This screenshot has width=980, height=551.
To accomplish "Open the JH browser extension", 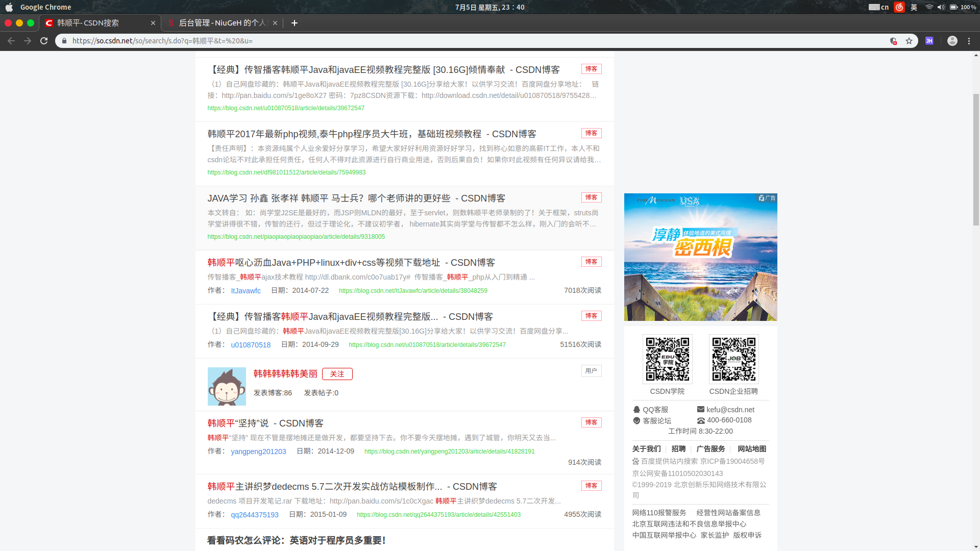I will (929, 41).
